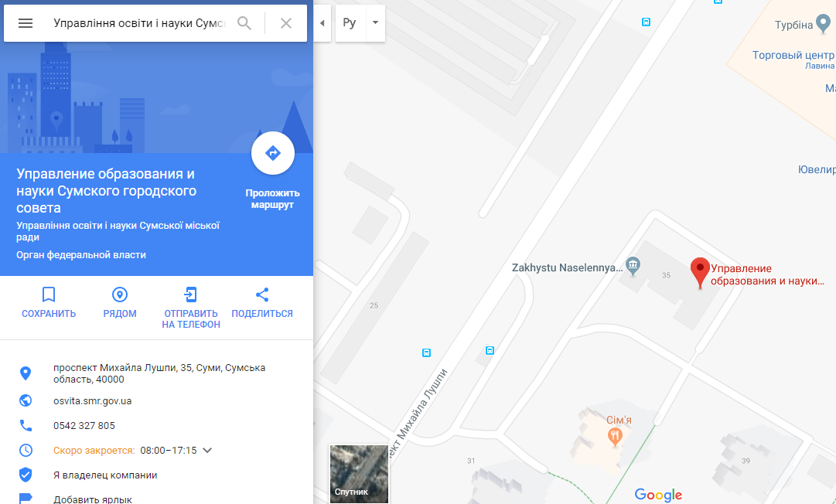Click the Проложить маршрут directions button
The height and width of the screenshot is (504, 836).
coord(272,153)
